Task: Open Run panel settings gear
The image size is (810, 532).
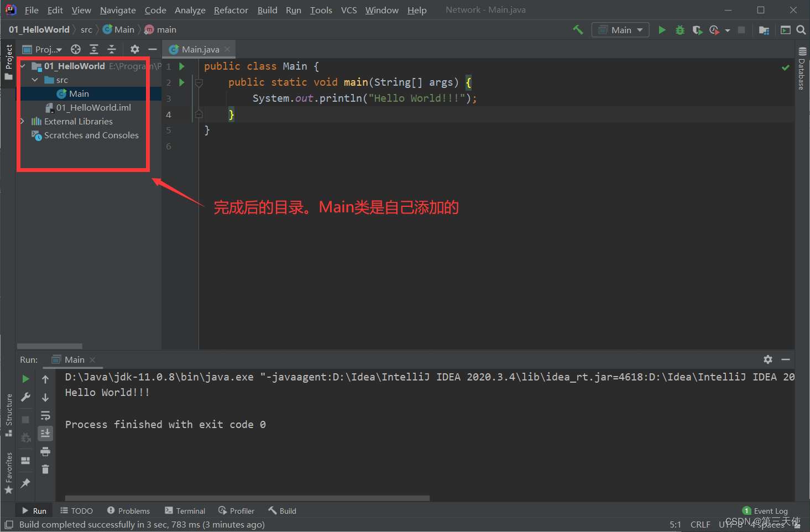Action: (768, 359)
